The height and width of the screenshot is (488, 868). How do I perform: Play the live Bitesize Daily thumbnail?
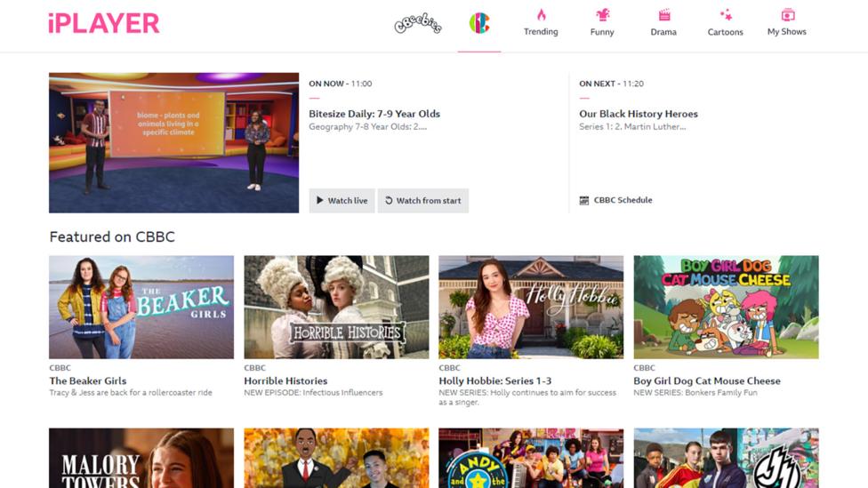pos(173,143)
